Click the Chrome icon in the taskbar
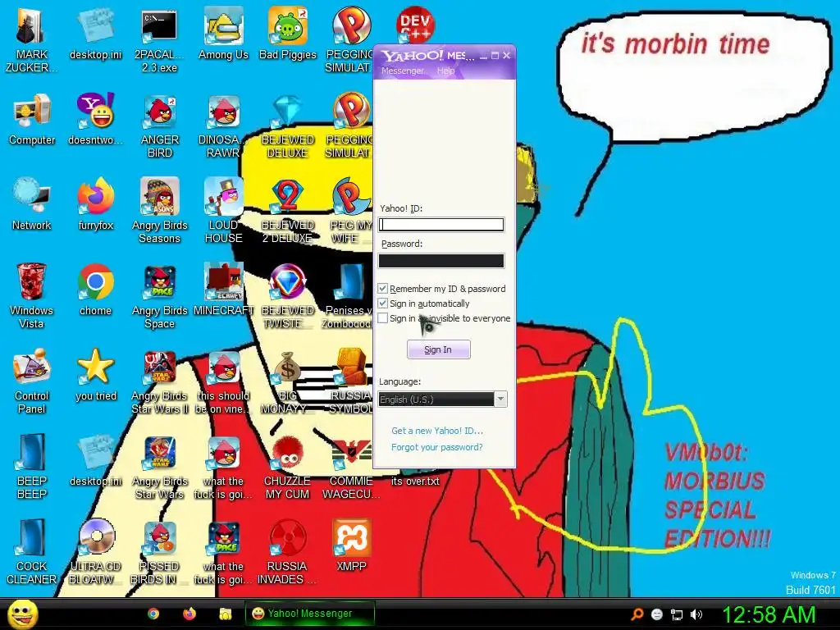The height and width of the screenshot is (630, 840). tap(153, 614)
